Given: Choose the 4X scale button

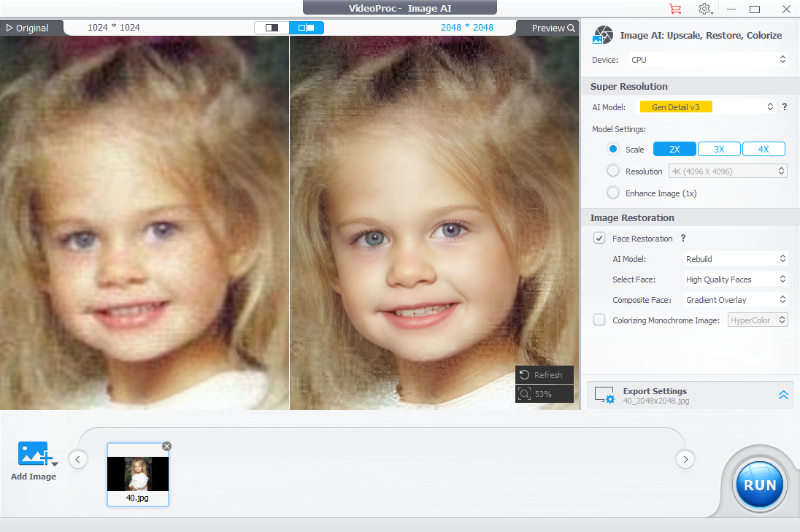Looking at the screenshot, I should pyautogui.click(x=764, y=149).
